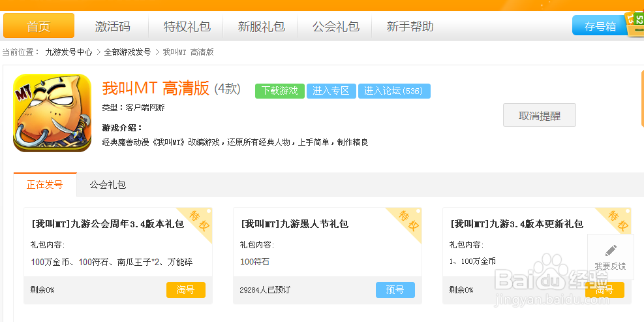Click the 我要反馈 pencil icon
The width and height of the screenshot is (644, 322).
pos(611,250)
